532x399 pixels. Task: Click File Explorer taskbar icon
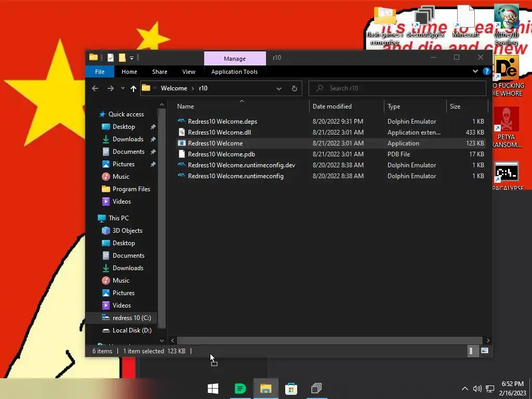pos(265,389)
